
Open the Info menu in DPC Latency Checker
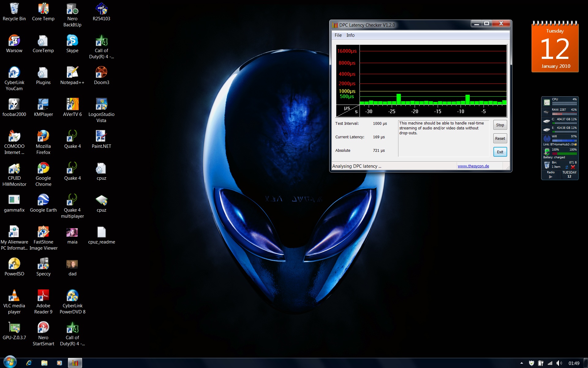(350, 35)
